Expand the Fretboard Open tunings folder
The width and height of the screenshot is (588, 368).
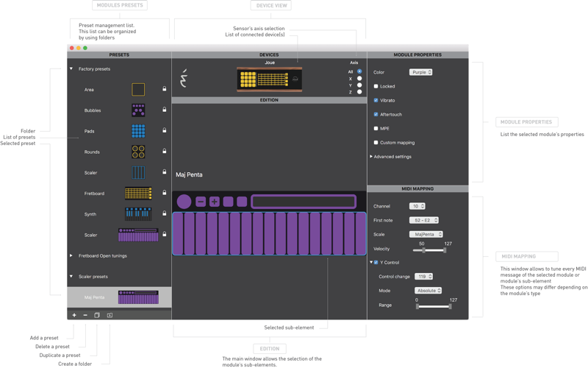(71, 255)
